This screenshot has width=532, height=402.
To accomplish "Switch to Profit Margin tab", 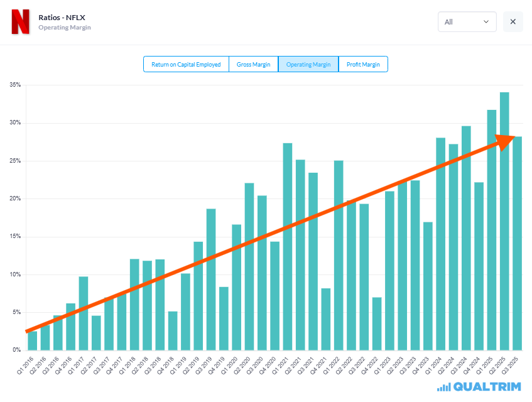I will coord(363,64).
